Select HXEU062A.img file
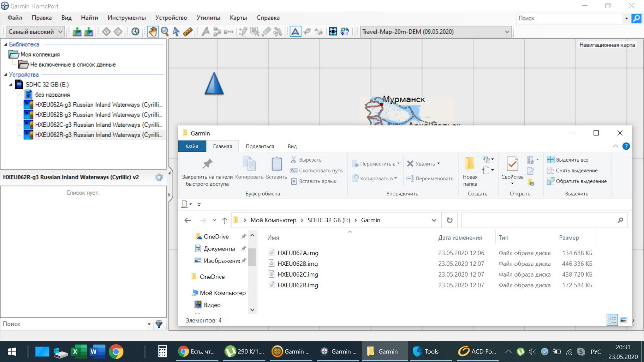The width and height of the screenshot is (644, 362). (x=298, y=253)
